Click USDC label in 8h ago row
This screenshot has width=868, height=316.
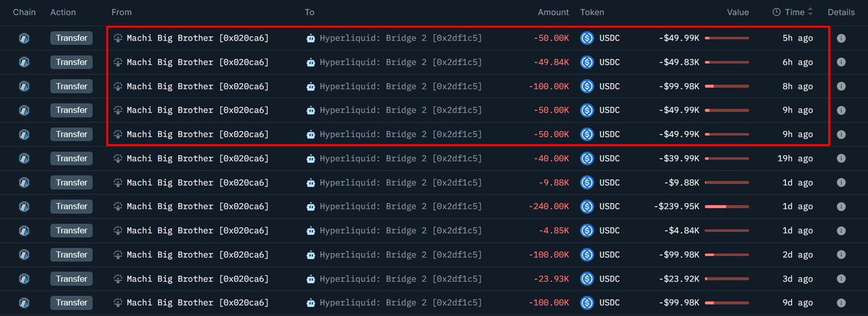[610, 86]
